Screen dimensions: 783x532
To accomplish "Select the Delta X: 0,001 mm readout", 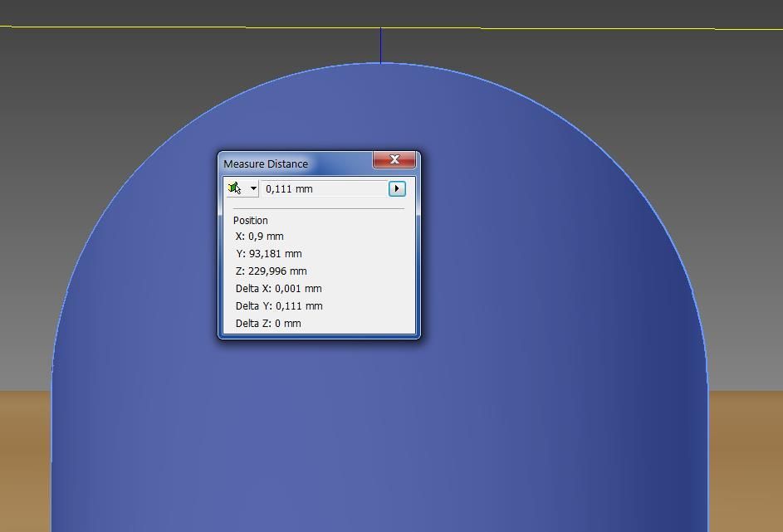I will click(279, 289).
